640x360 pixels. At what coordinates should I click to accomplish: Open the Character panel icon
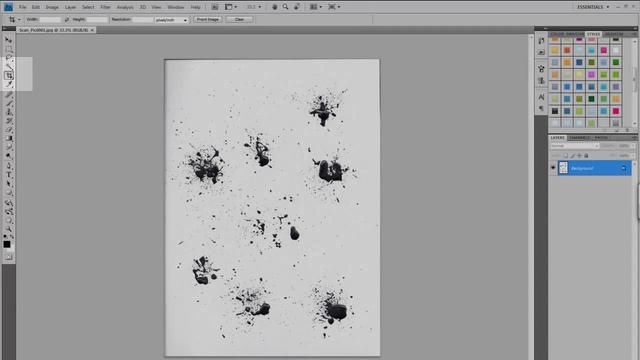[x=541, y=97]
